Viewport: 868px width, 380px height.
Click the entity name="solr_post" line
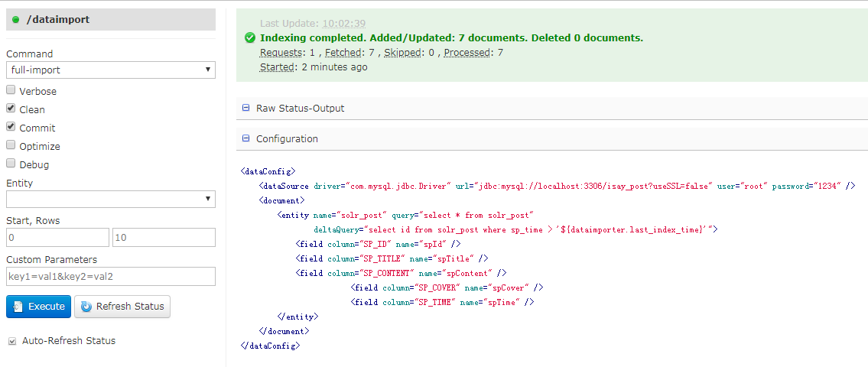[406, 215]
